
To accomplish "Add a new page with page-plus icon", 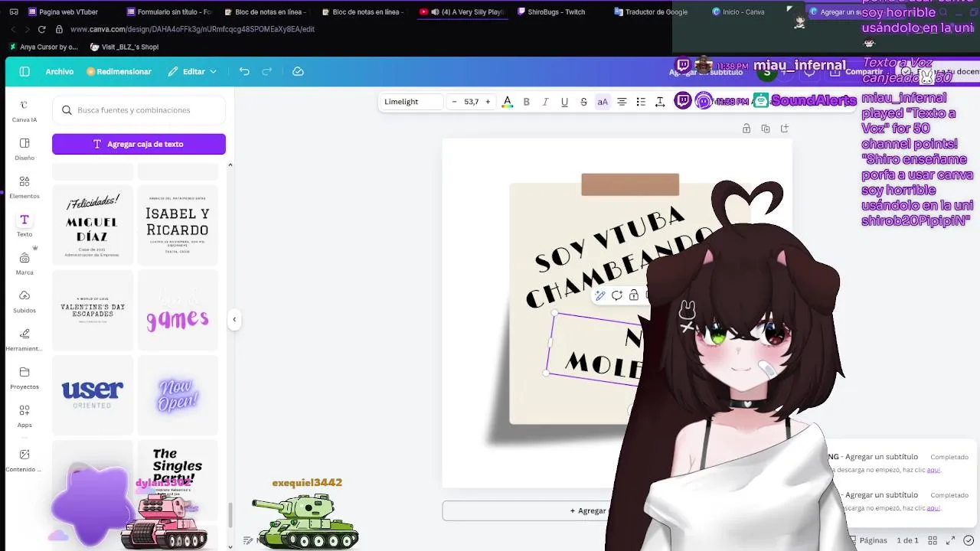I will 785,129.
